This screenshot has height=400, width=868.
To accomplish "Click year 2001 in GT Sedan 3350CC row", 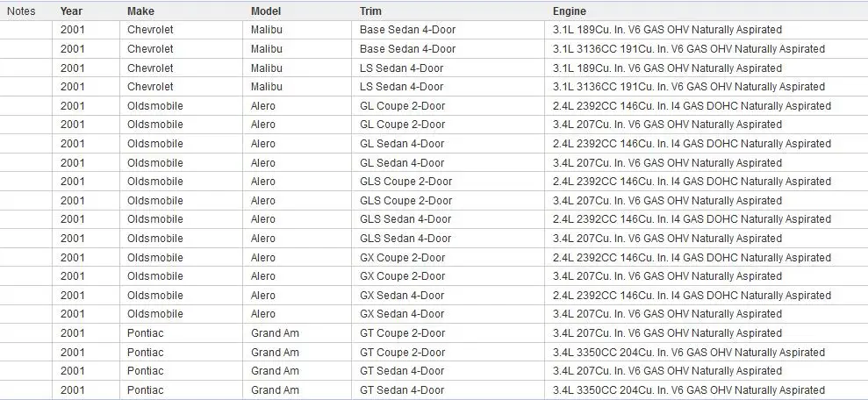I will [73, 390].
